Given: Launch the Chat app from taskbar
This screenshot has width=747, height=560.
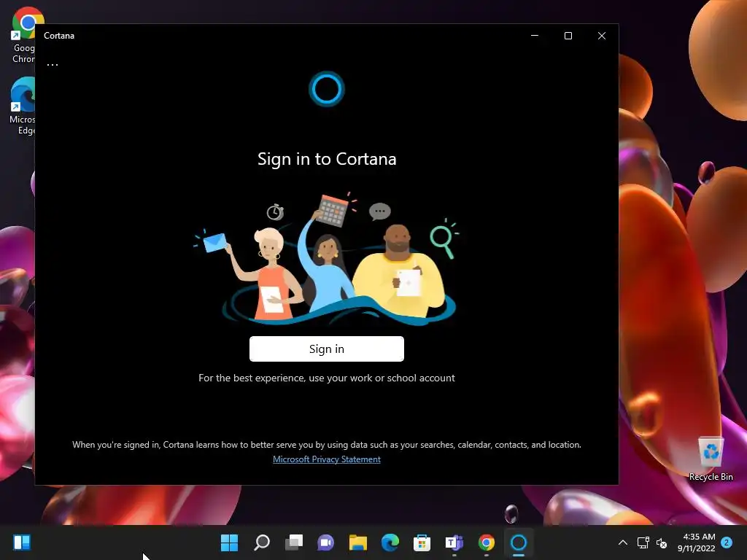Looking at the screenshot, I should point(326,542).
